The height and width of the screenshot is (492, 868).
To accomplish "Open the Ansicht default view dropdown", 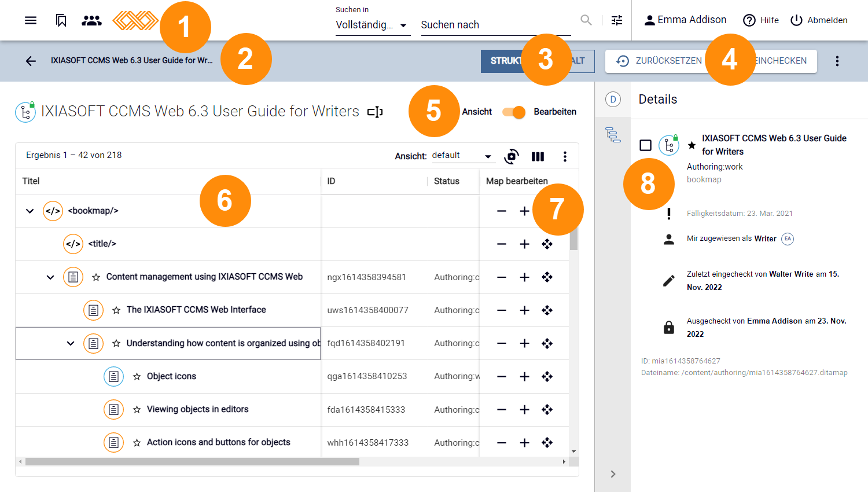I will coord(462,156).
